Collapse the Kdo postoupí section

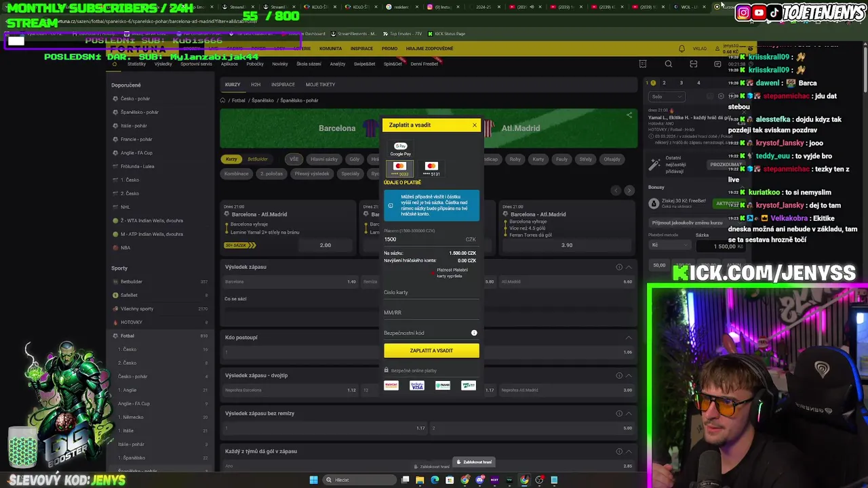629,338
